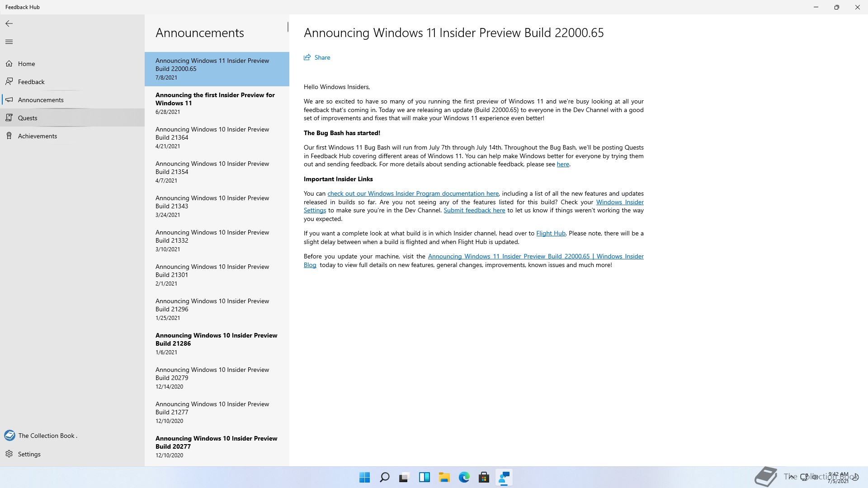Viewport: 868px width, 488px height.
Task: Open Settings in sidebar
Action: 72,454
